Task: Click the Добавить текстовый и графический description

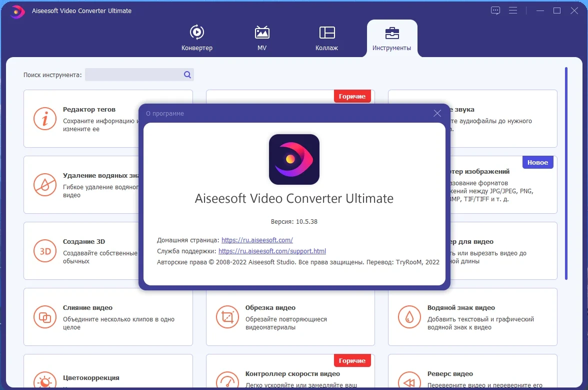Action: (x=481, y=323)
